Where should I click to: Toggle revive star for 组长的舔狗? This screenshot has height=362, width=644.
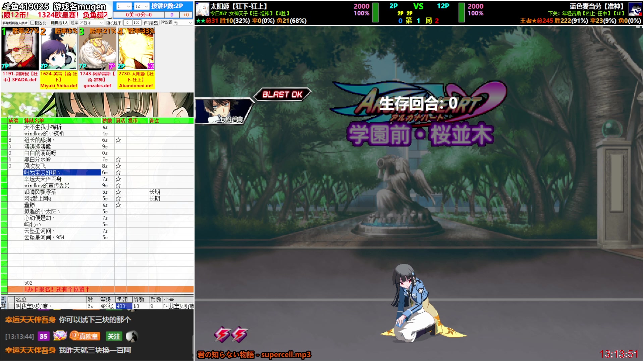pyautogui.click(x=118, y=140)
